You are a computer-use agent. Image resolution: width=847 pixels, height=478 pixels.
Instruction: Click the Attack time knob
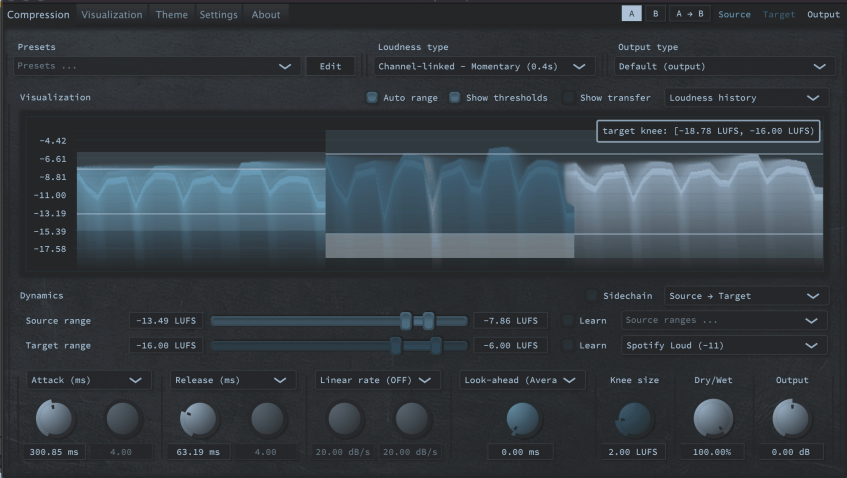54,419
